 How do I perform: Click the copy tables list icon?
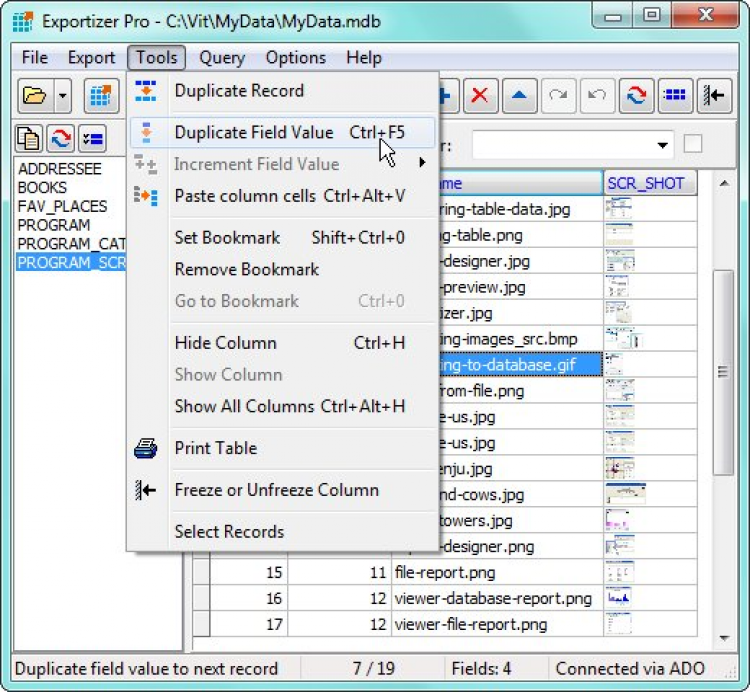pyautogui.click(x=29, y=139)
